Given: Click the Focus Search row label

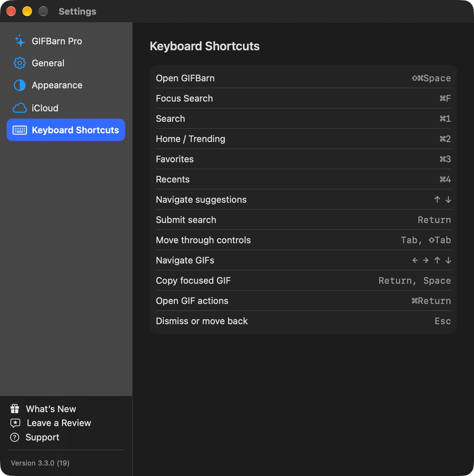Looking at the screenshot, I should pos(184,99).
